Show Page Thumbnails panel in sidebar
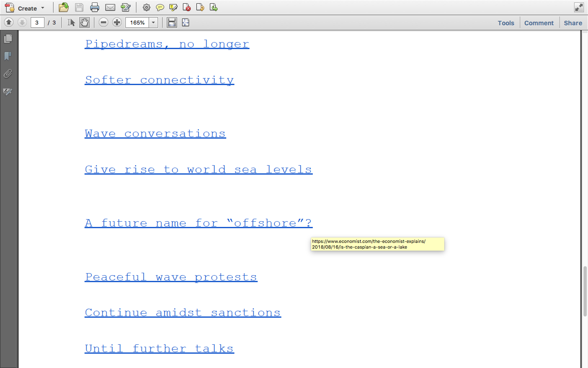Viewport: 588px width, 368px height. coord(8,39)
